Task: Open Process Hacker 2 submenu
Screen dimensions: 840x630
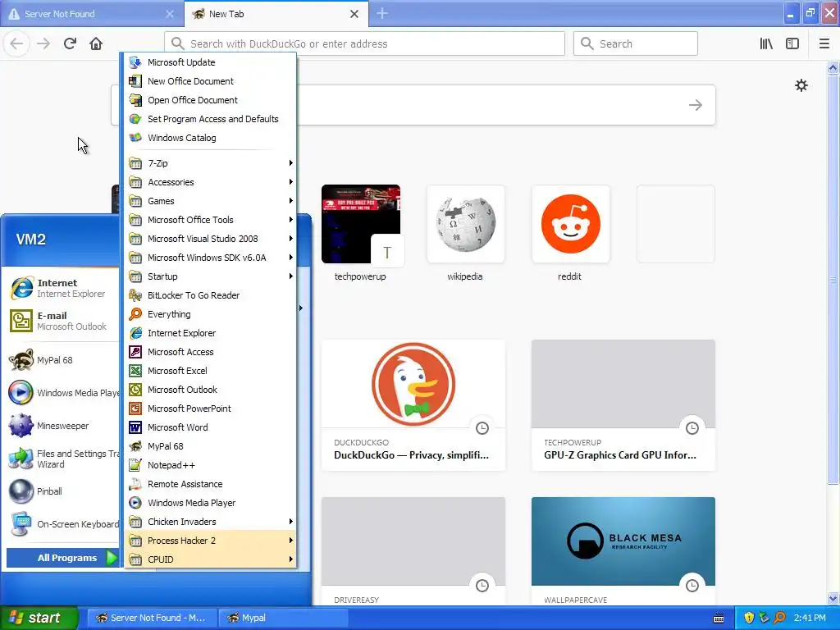Action: click(211, 540)
